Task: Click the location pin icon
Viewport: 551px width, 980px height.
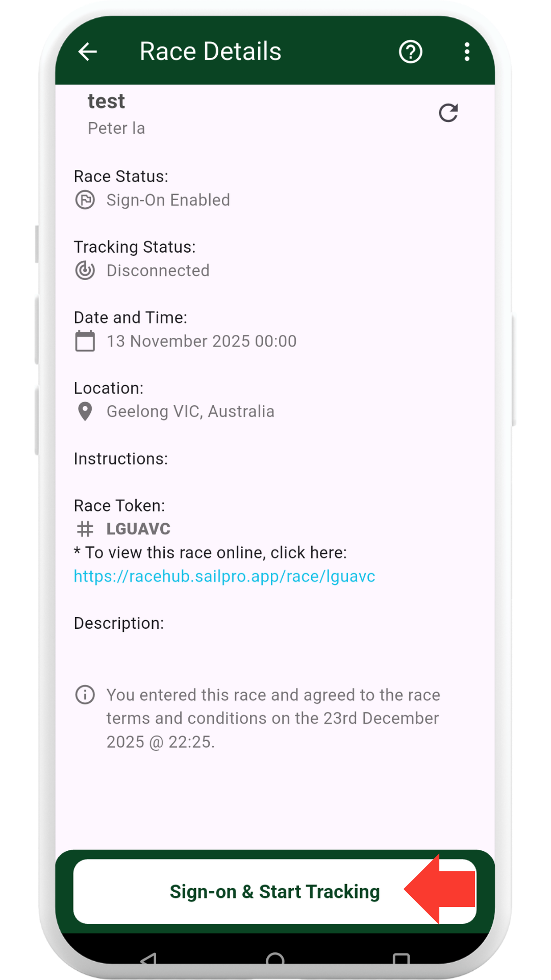Action: 85,411
